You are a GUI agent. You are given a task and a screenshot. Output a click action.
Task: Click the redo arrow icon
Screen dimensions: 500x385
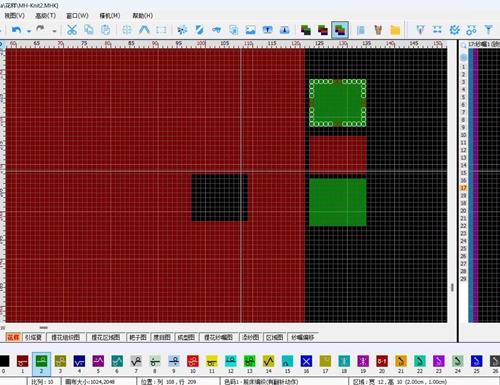tap(40, 29)
